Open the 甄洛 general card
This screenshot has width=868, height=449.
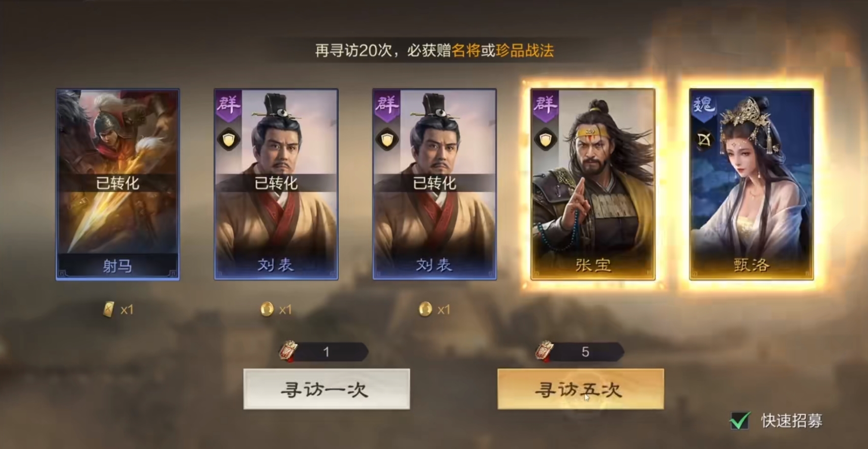pos(751,184)
